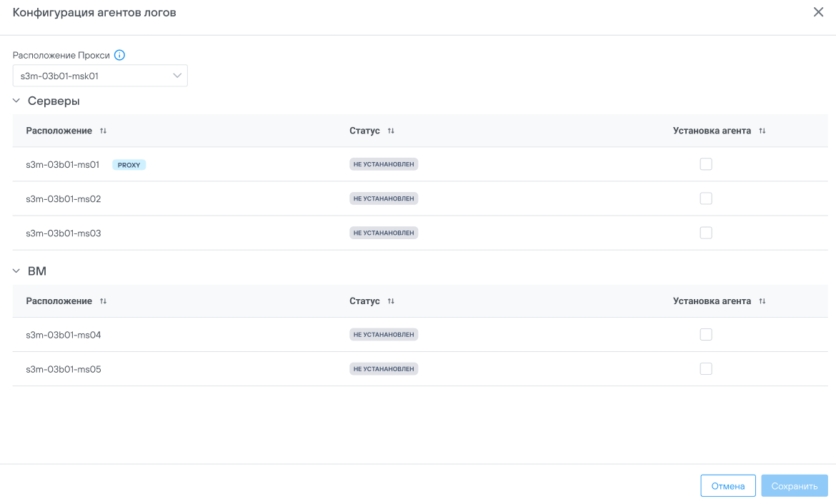
Task: Collapse the ВМ section
Action: click(16, 271)
